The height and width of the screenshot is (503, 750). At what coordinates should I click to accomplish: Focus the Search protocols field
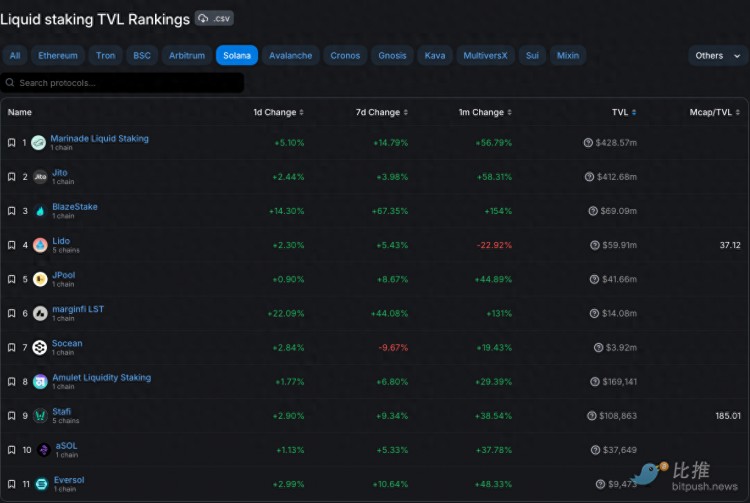click(x=122, y=83)
